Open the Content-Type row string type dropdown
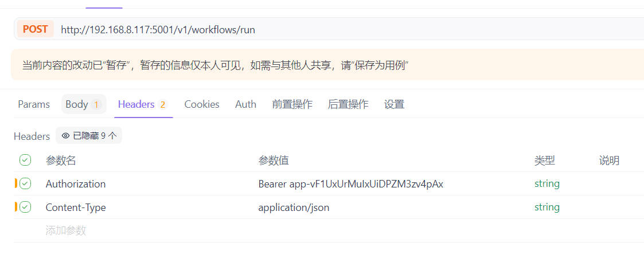Image resolution: width=644 pixels, height=274 pixels. tap(547, 208)
